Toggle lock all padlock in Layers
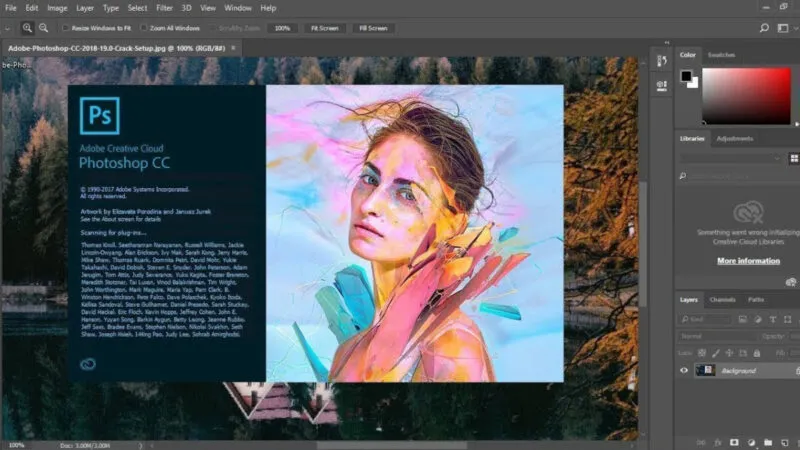Viewport: 800px width, 450px height. [757, 353]
